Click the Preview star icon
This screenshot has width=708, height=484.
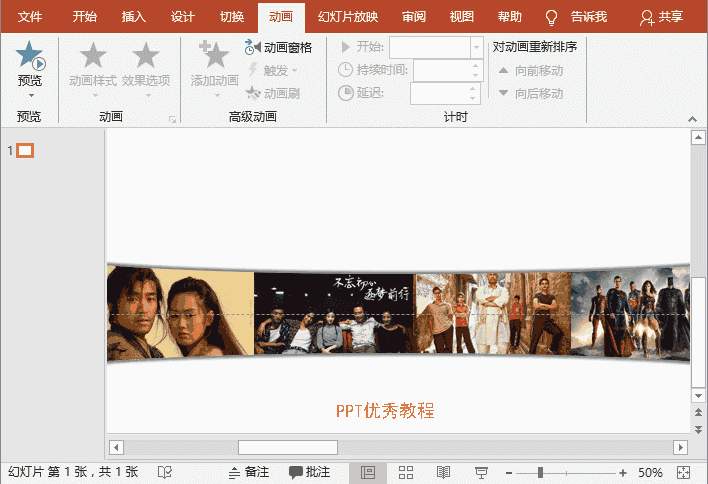[x=30, y=56]
